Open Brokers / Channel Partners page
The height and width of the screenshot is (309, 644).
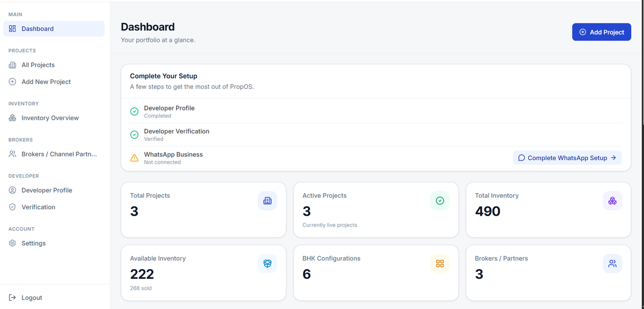coord(54,154)
